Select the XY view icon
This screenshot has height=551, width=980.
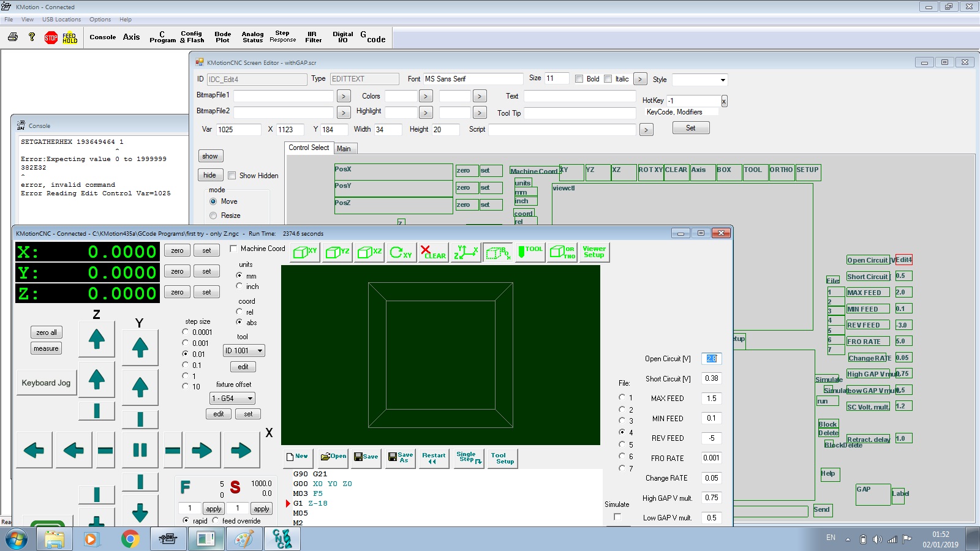pos(305,252)
